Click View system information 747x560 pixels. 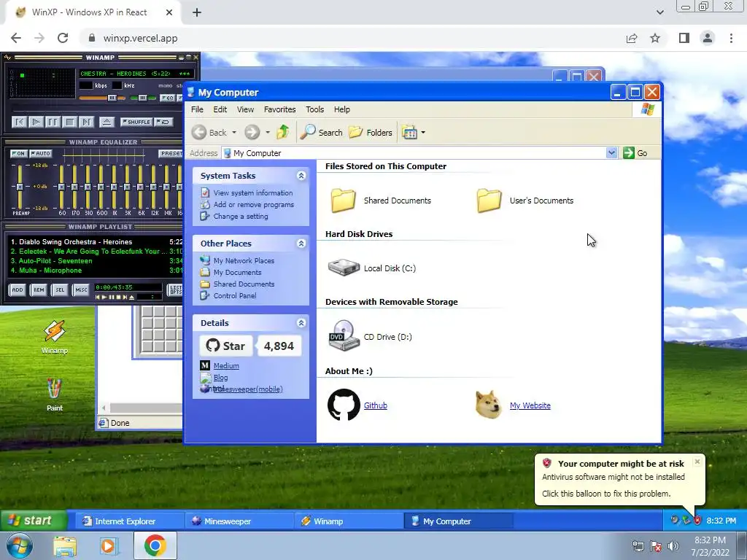(x=253, y=192)
